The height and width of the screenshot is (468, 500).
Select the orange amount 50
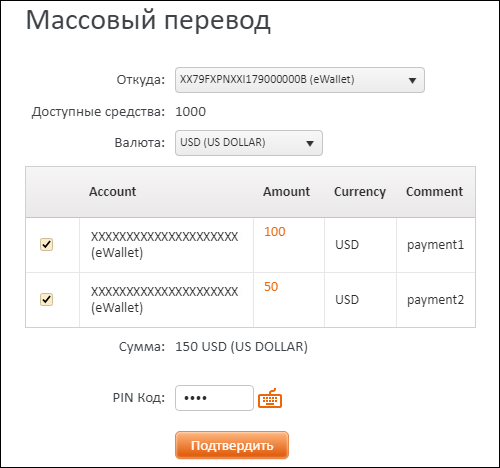click(271, 287)
